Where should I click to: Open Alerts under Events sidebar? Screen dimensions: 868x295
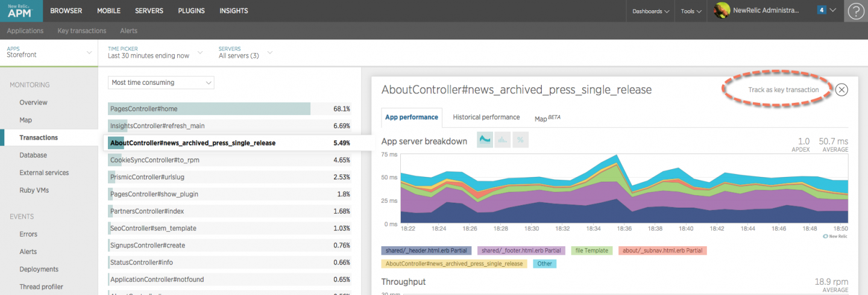(28, 252)
